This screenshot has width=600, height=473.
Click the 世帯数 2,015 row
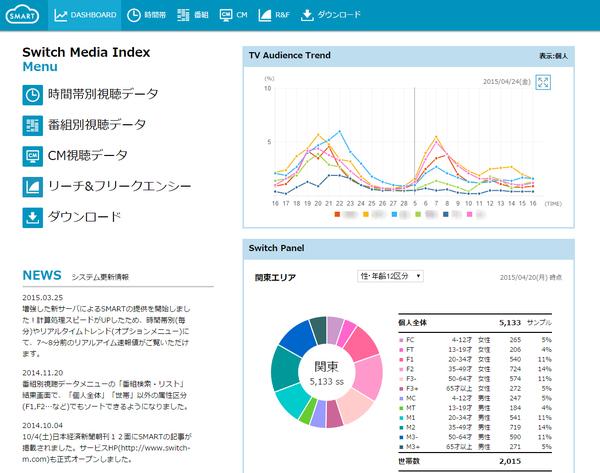(x=475, y=462)
